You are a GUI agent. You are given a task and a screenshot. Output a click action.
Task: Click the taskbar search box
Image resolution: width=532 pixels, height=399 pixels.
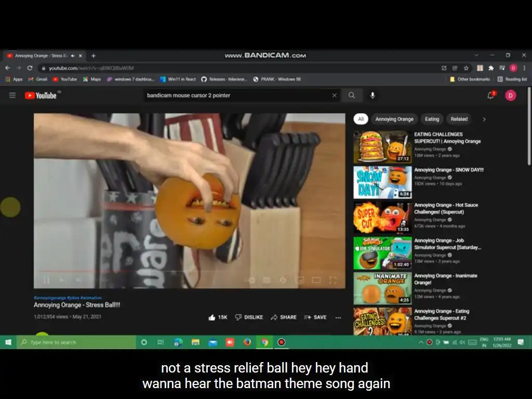[76, 342]
